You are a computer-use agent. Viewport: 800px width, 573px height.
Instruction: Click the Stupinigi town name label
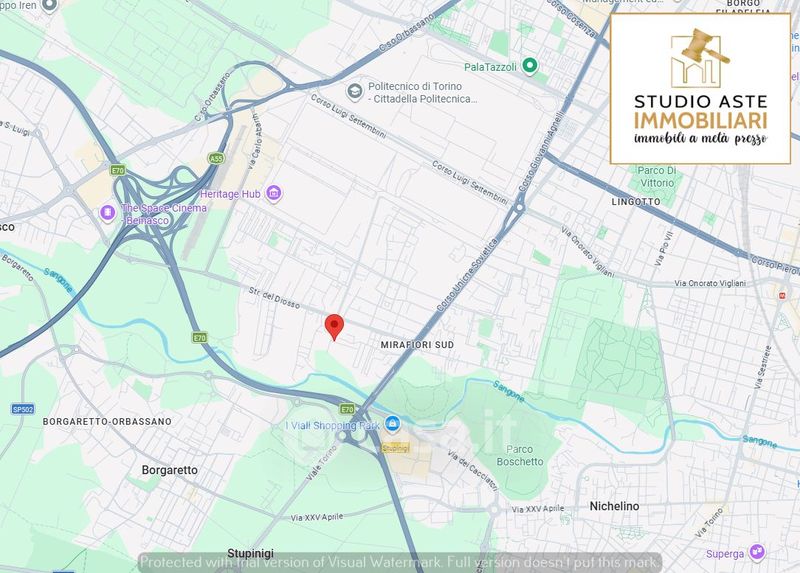[x=251, y=553]
